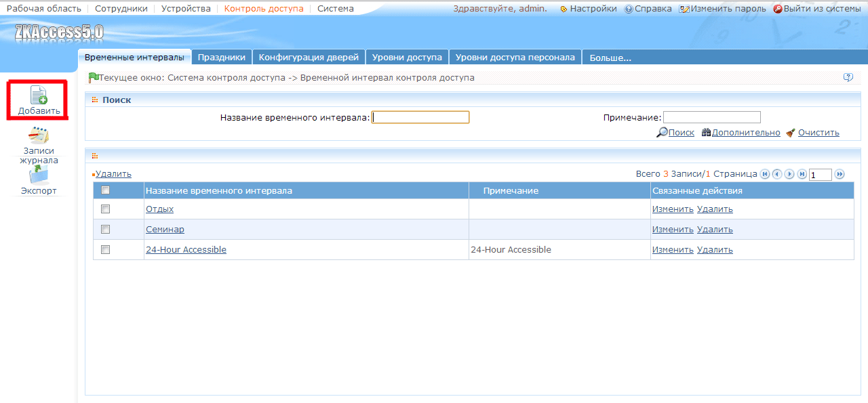The image size is (868, 403).
Task: Focus the Примечание search field
Action: click(712, 117)
